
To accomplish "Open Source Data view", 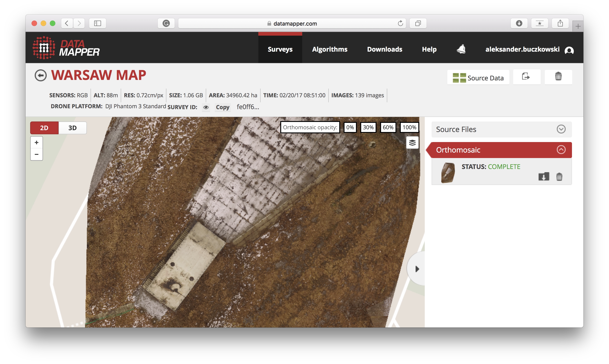I will coord(478,78).
